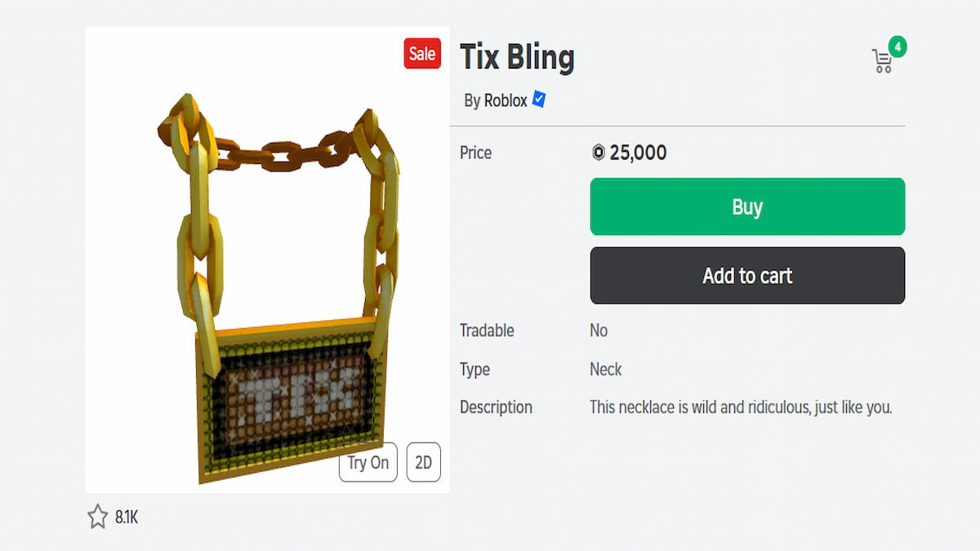Image resolution: width=980 pixels, height=551 pixels.
Task: Click the item description text
Action: (x=741, y=407)
